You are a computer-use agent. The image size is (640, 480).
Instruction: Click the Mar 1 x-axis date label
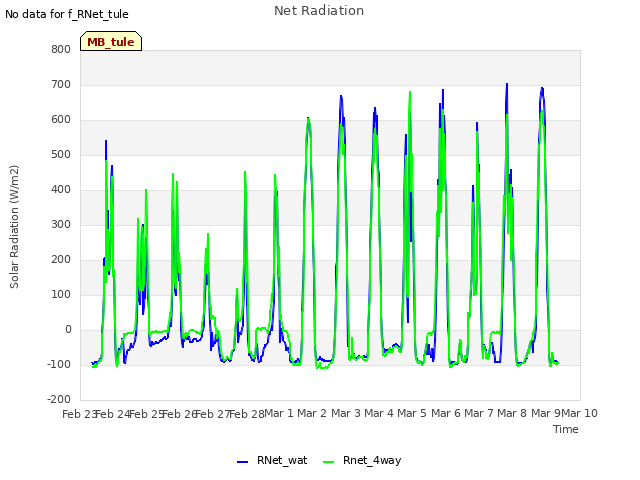(279, 413)
